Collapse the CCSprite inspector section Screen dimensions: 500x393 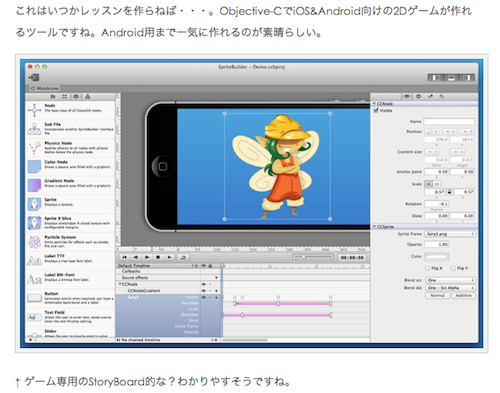[x=374, y=227]
